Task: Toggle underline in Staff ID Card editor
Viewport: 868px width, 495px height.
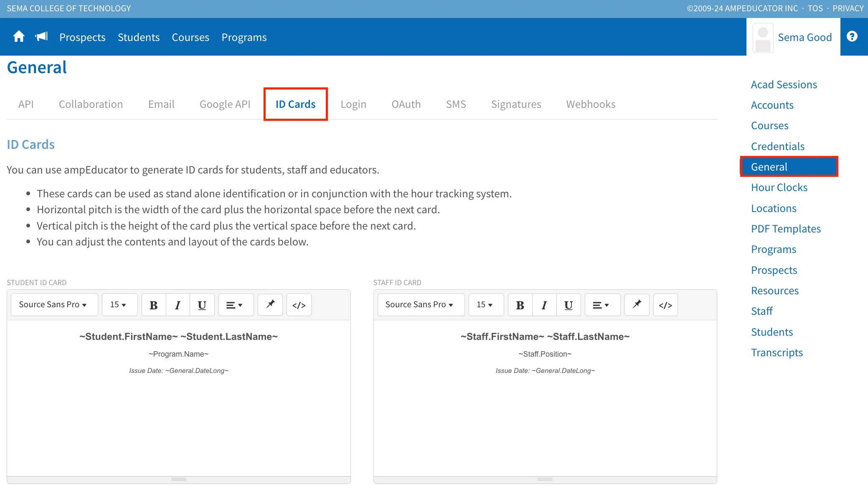Action: 569,305
